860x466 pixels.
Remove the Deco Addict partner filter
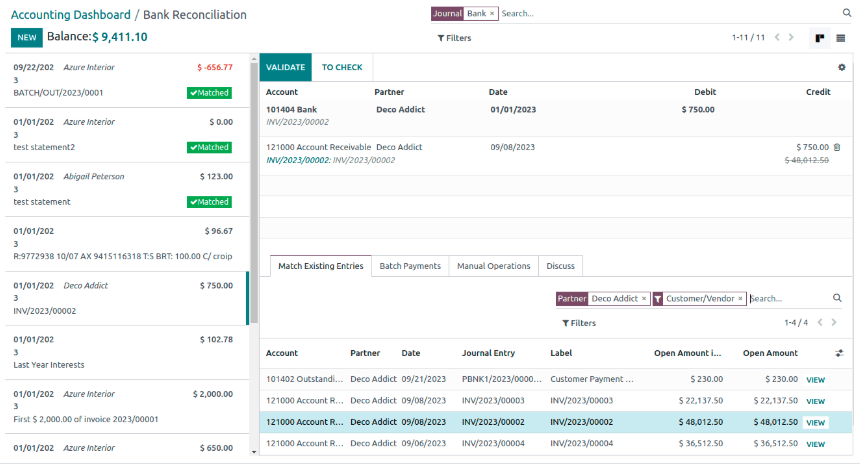click(643, 299)
